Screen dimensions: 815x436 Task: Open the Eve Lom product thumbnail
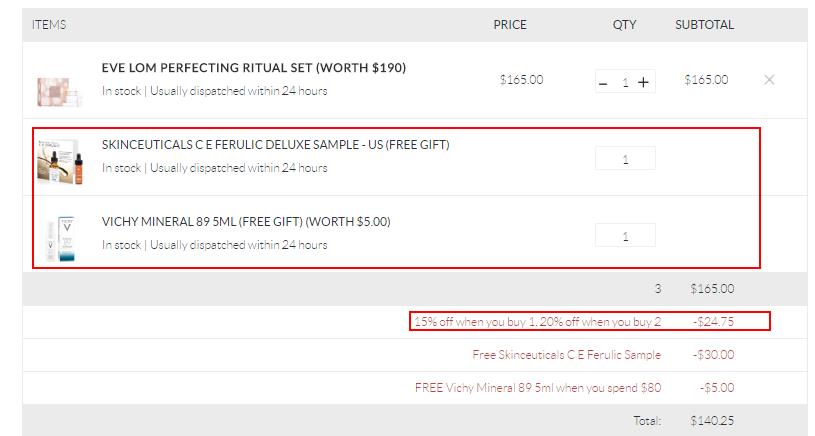(x=54, y=88)
